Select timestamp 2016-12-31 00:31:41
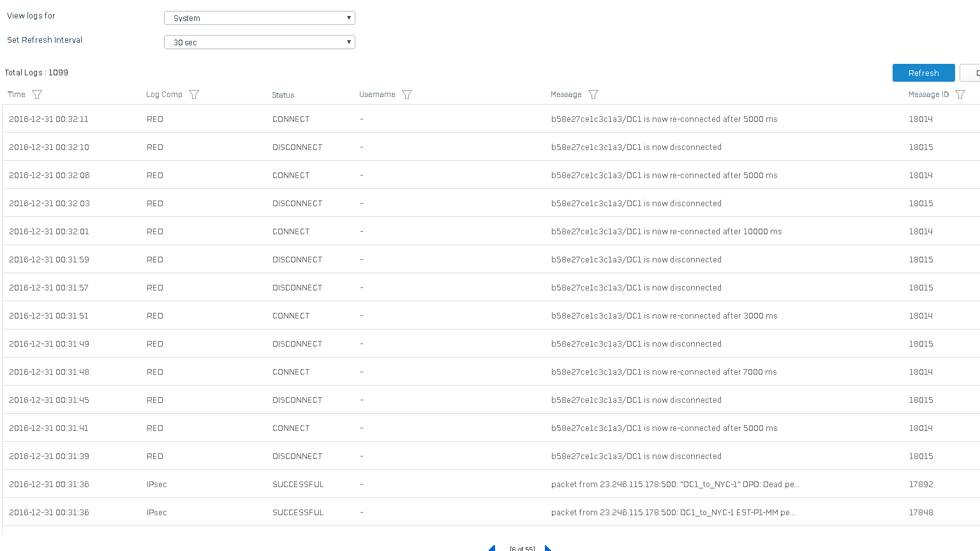 [48, 428]
